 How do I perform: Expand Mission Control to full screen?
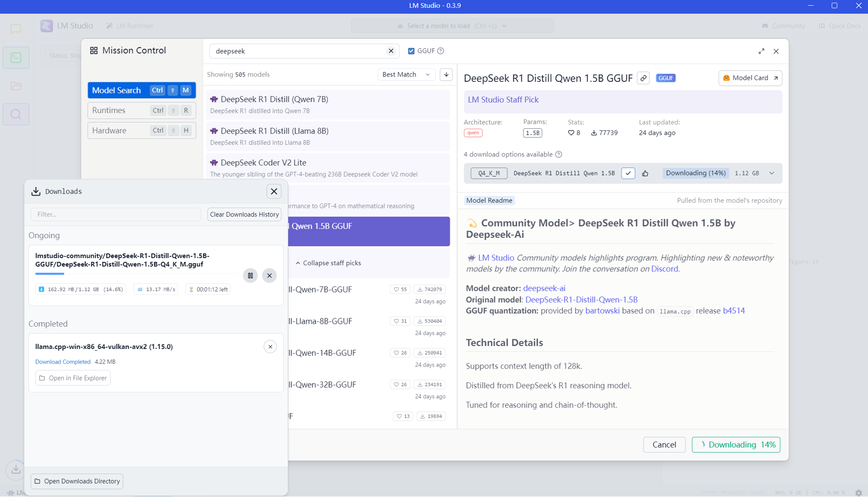click(762, 51)
